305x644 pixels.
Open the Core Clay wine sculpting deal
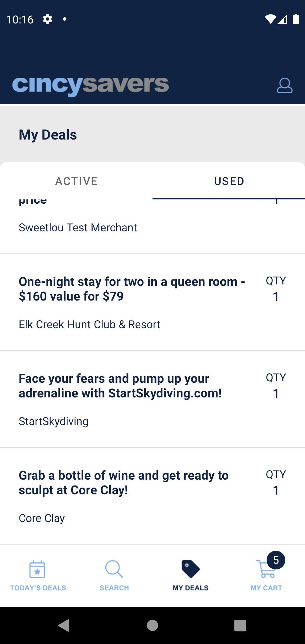coord(152,496)
